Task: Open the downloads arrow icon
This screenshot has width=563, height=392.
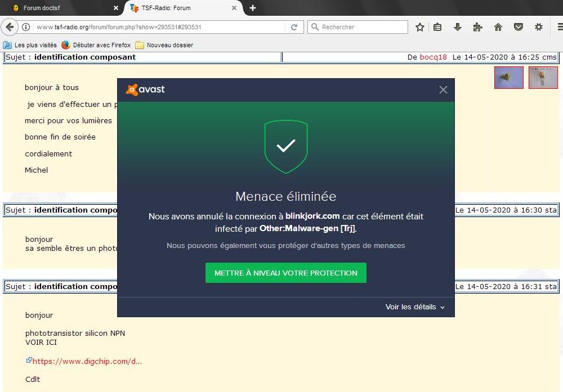Action: point(458,27)
